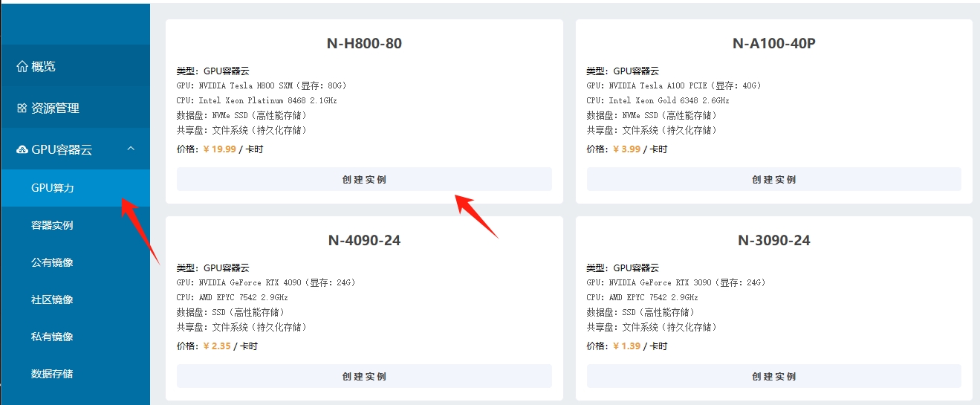Image resolution: width=980 pixels, height=405 pixels.
Task: Go to 容器实例 in the sidebar
Action: click(75, 225)
